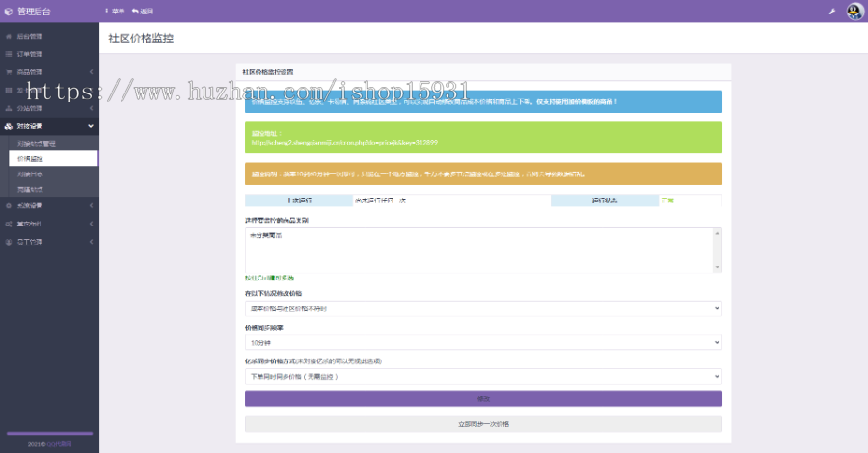Click the 后台管理 home icon in sidebar
Viewport: 868px width, 453px height.
pyautogui.click(x=9, y=36)
